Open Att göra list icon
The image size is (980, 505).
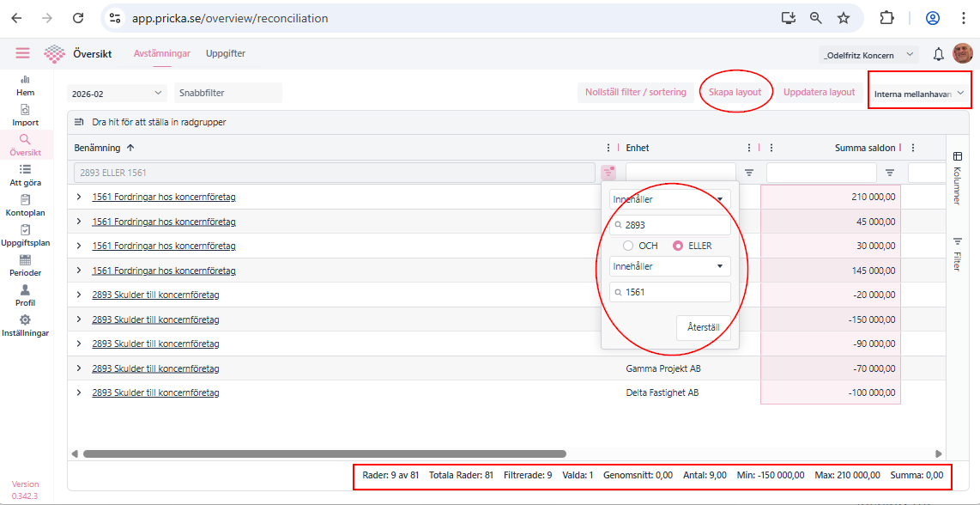pos(25,170)
